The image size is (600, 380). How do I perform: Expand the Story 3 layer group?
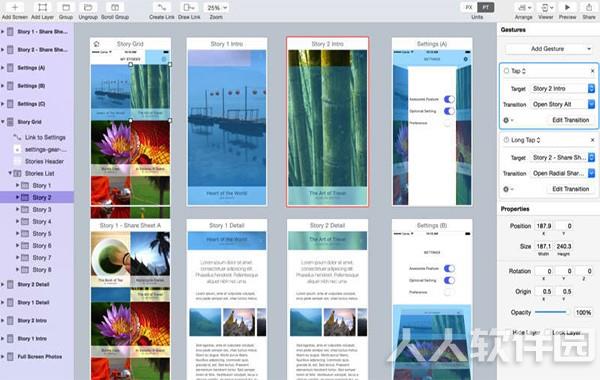point(17,209)
